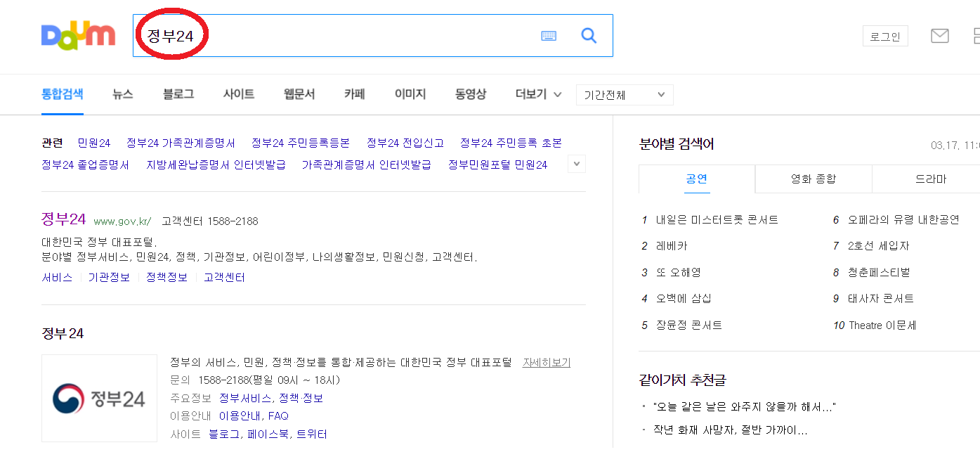Image resolution: width=980 pixels, height=464 pixels.
Task: Click the 정부24 logo thumbnail
Action: (99, 398)
